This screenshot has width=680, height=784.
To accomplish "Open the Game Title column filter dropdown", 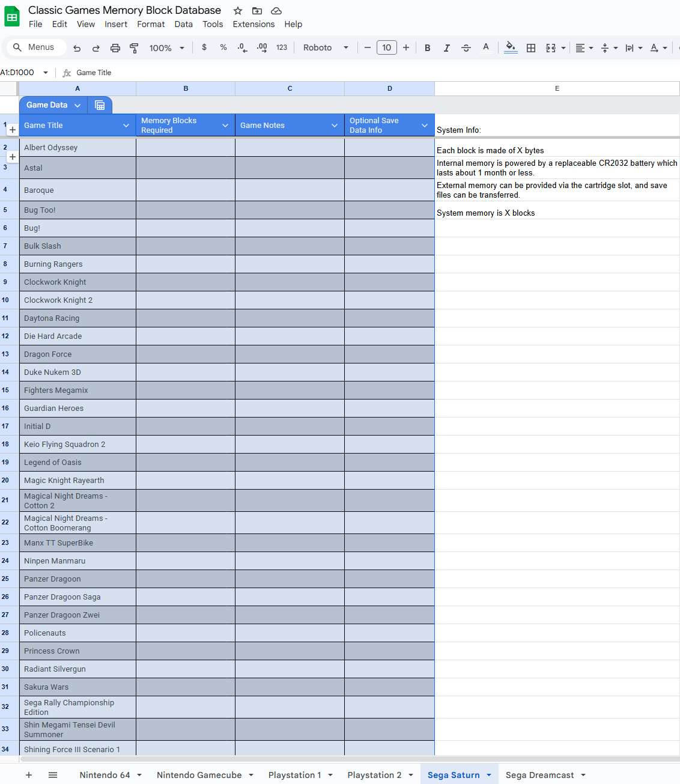I will tap(126, 126).
